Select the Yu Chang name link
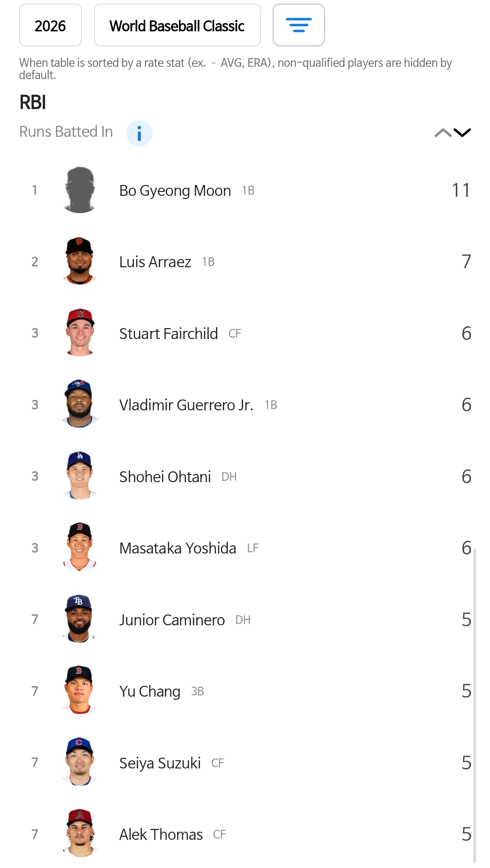Viewport: 490px width, 868px height. pyautogui.click(x=150, y=691)
